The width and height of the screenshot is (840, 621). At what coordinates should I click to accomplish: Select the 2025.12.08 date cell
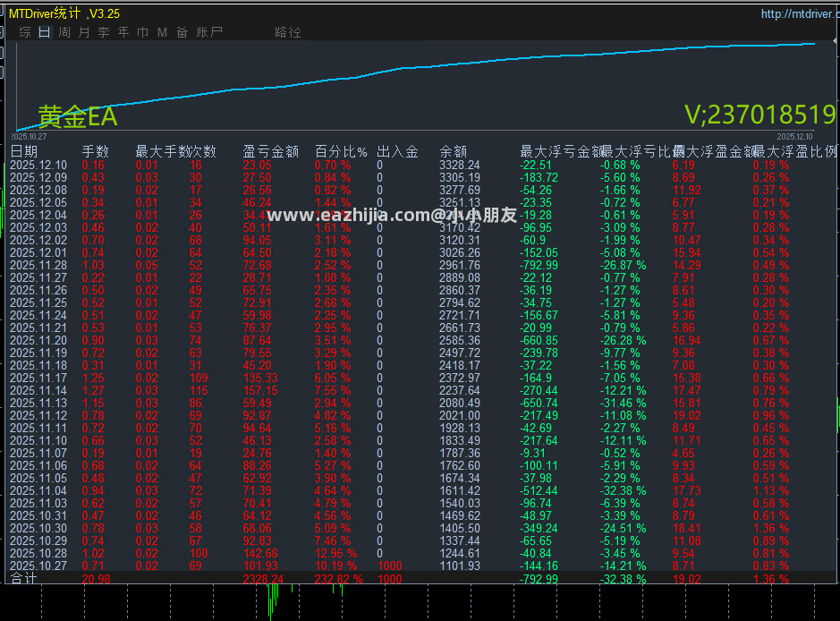click(x=38, y=191)
